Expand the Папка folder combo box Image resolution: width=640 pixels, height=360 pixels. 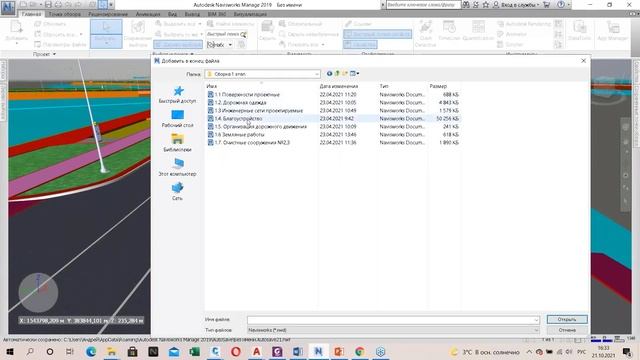tap(317, 74)
